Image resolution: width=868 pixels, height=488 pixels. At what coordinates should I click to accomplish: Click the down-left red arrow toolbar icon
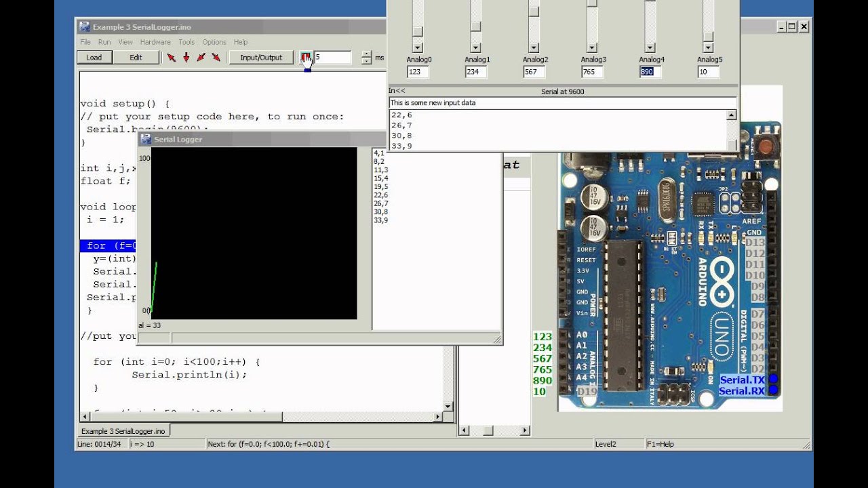[x=201, y=58]
